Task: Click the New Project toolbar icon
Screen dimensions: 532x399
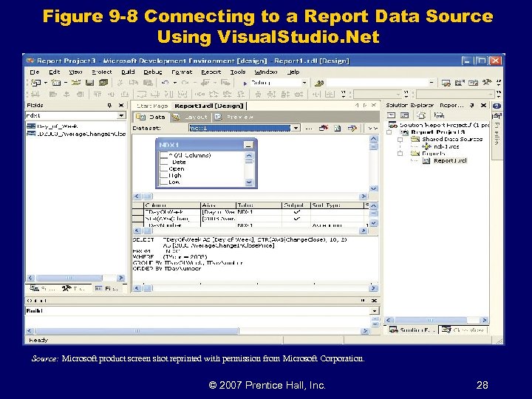Action: (x=36, y=83)
